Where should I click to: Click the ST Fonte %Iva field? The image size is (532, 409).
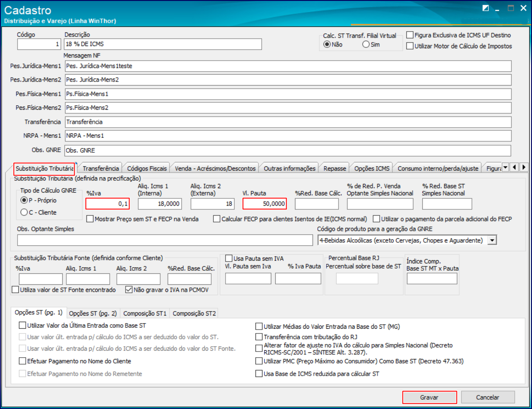(x=41, y=279)
